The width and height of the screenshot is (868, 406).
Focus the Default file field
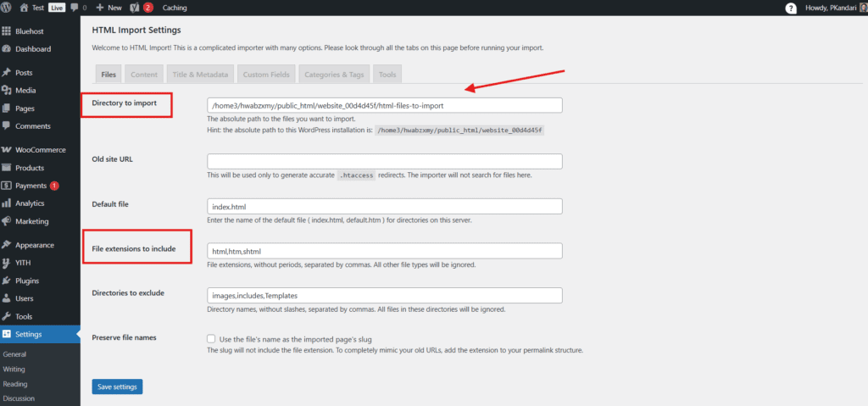tap(385, 206)
